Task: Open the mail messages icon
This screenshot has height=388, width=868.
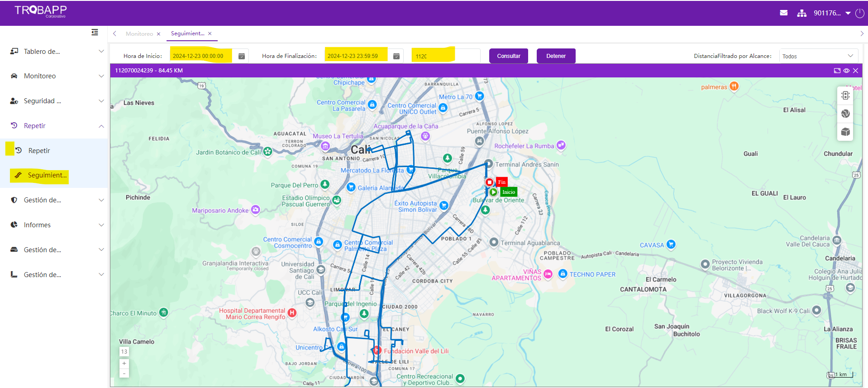Action: [784, 13]
